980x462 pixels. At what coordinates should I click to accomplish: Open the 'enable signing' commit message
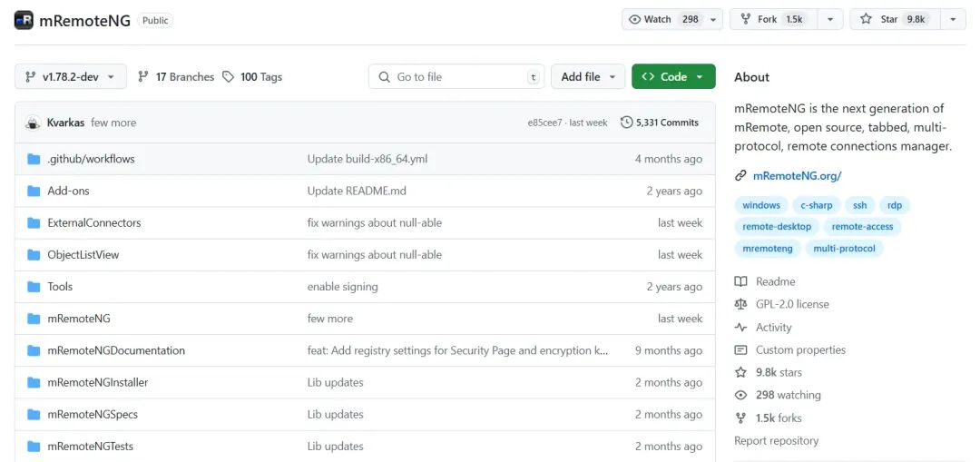click(342, 287)
